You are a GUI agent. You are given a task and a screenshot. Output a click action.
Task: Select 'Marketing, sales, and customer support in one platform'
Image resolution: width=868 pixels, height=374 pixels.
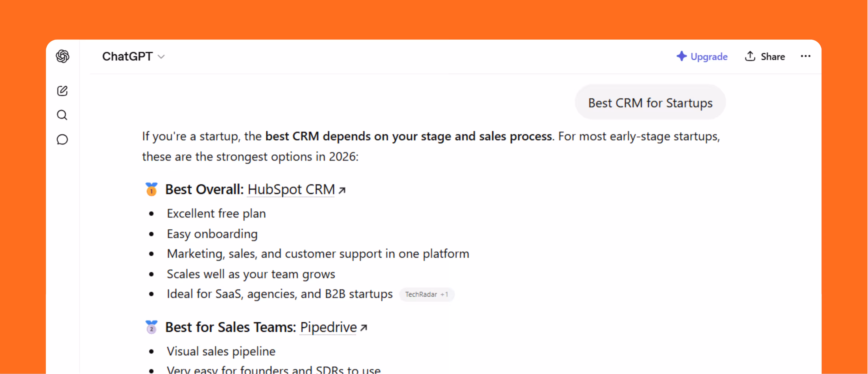pyautogui.click(x=318, y=254)
